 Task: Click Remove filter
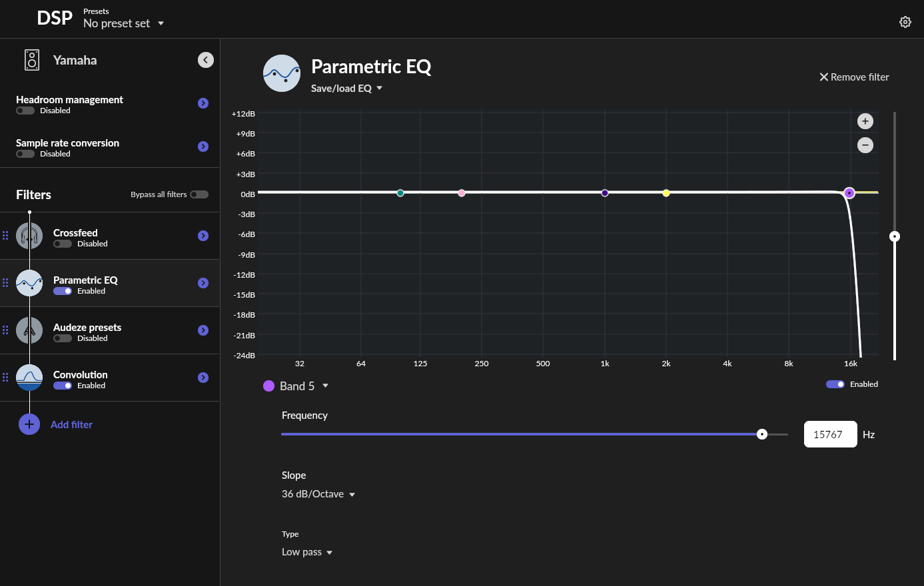click(x=854, y=77)
